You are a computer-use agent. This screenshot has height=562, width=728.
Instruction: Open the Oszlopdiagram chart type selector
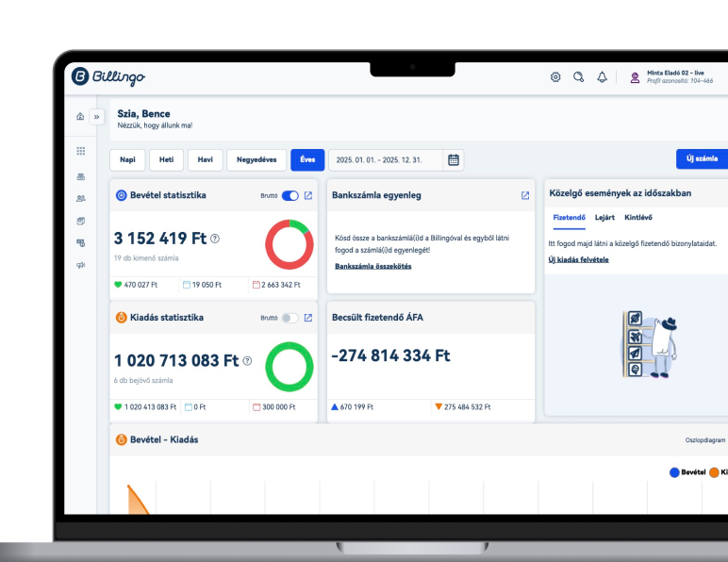[x=705, y=440]
